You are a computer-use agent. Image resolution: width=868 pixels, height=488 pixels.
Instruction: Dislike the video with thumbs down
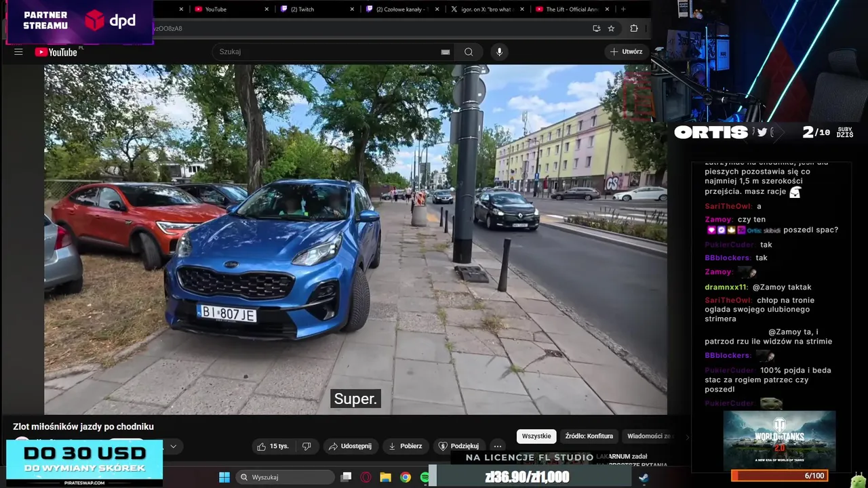(307, 446)
